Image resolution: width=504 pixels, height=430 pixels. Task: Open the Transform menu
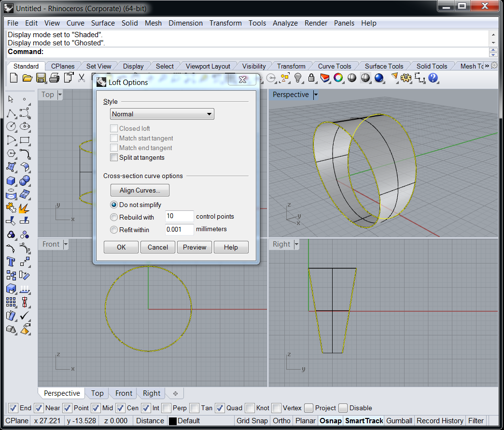point(225,23)
